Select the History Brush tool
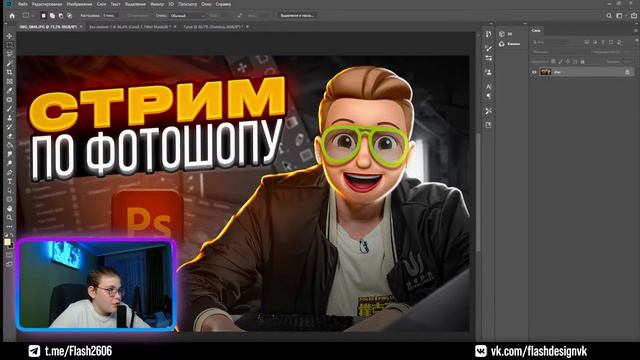Image resolution: width=640 pixels, height=360 pixels. coord(9,127)
